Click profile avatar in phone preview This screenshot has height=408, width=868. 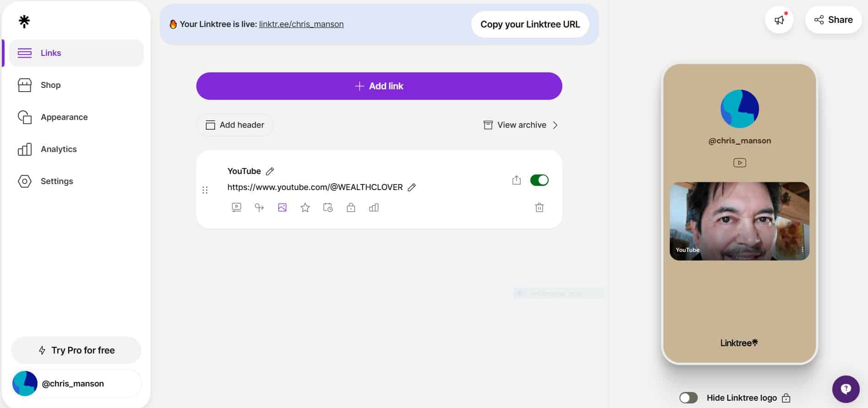pyautogui.click(x=739, y=109)
